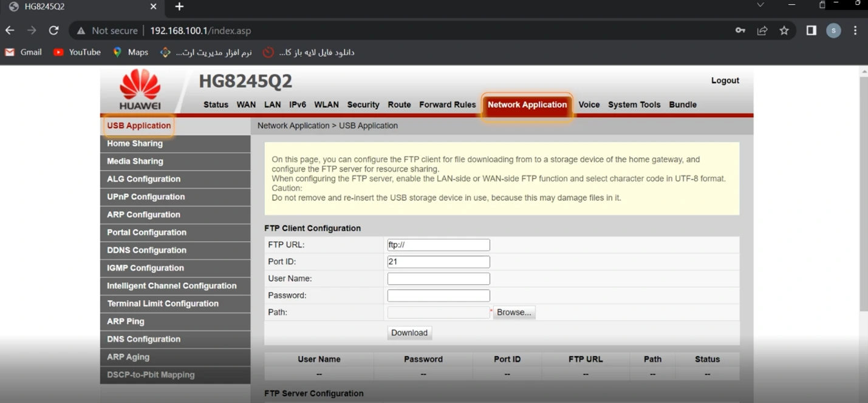Open Terminal Limit Configuration
Viewport: 868px width, 403px height.
(175, 303)
